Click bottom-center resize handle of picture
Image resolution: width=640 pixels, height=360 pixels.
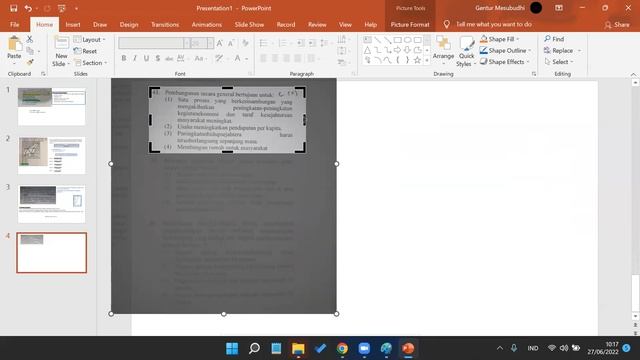point(224,314)
